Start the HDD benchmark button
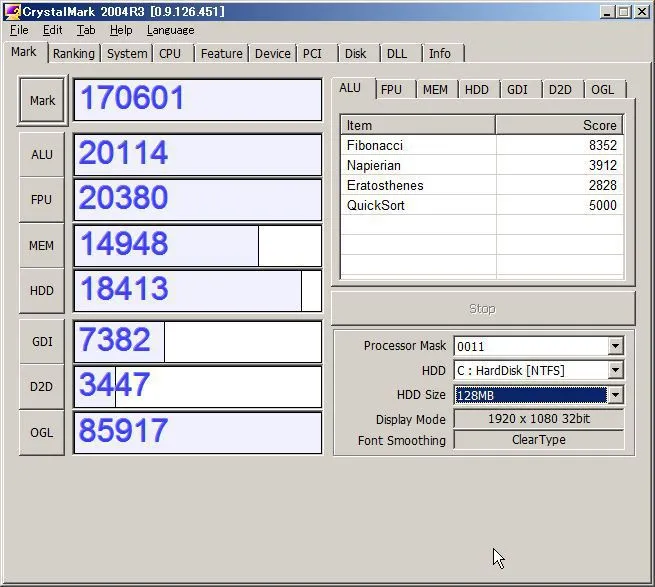The image size is (655, 587). click(42, 290)
